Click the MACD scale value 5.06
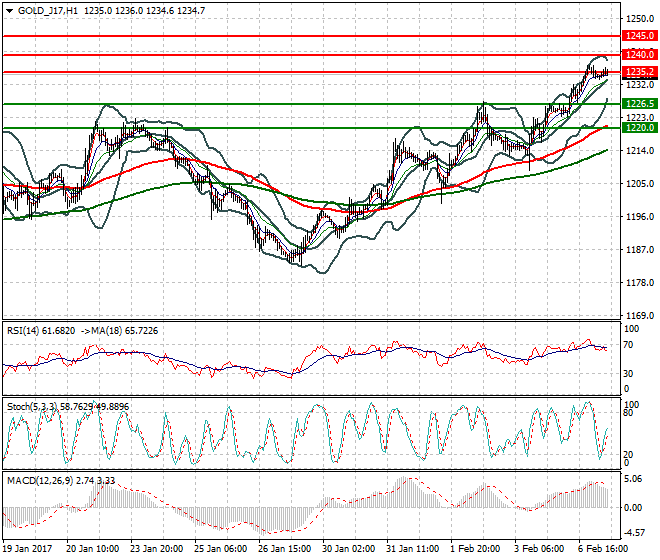660x560 pixels. [x=633, y=479]
